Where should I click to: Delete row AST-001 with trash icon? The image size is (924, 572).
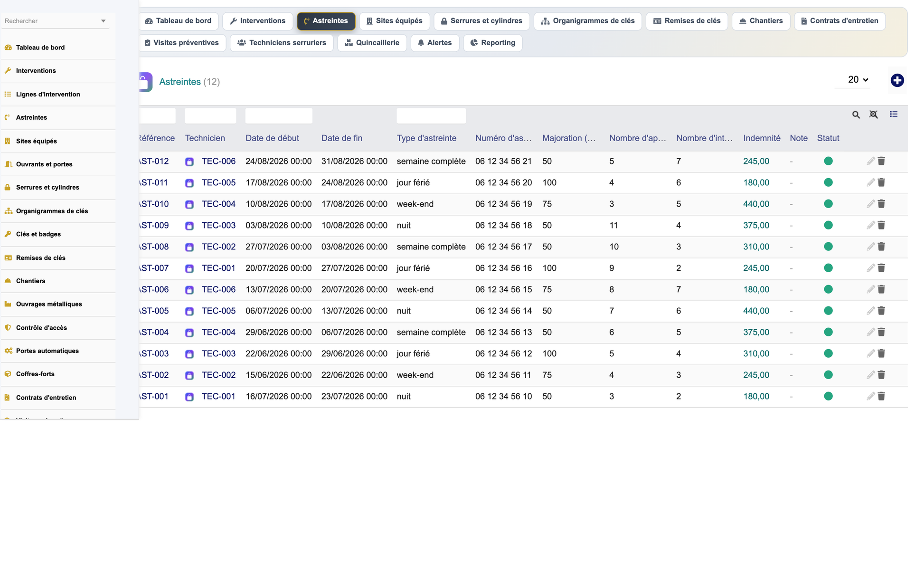point(881,396)
